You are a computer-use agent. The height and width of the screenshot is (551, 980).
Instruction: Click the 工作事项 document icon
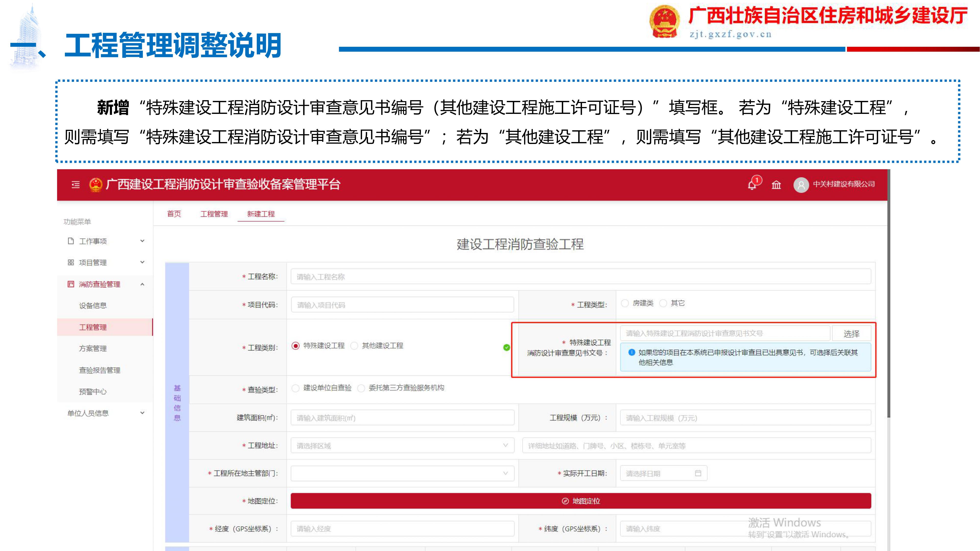point(71,241)
